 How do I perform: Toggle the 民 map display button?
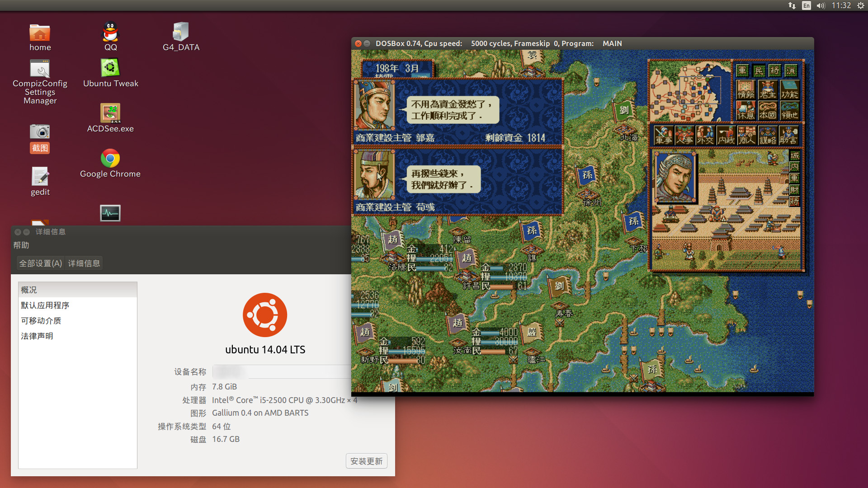(x=759, y=70)
